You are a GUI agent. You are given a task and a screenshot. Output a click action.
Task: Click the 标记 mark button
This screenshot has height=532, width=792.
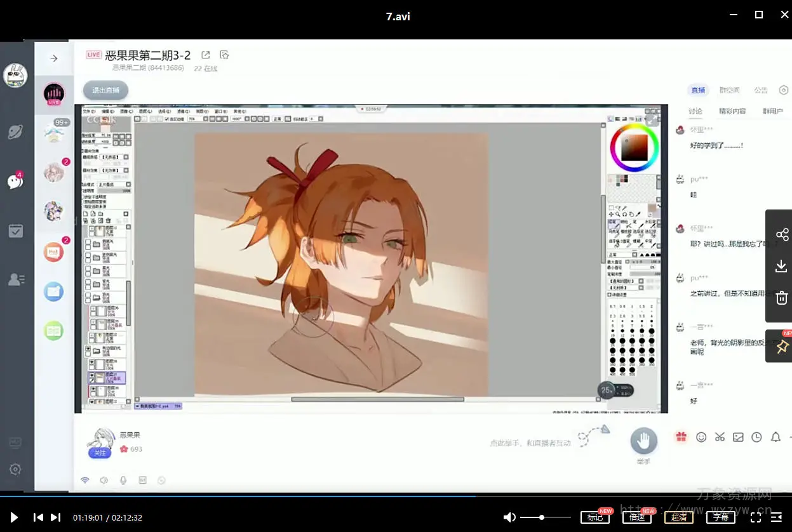point(595,517)
